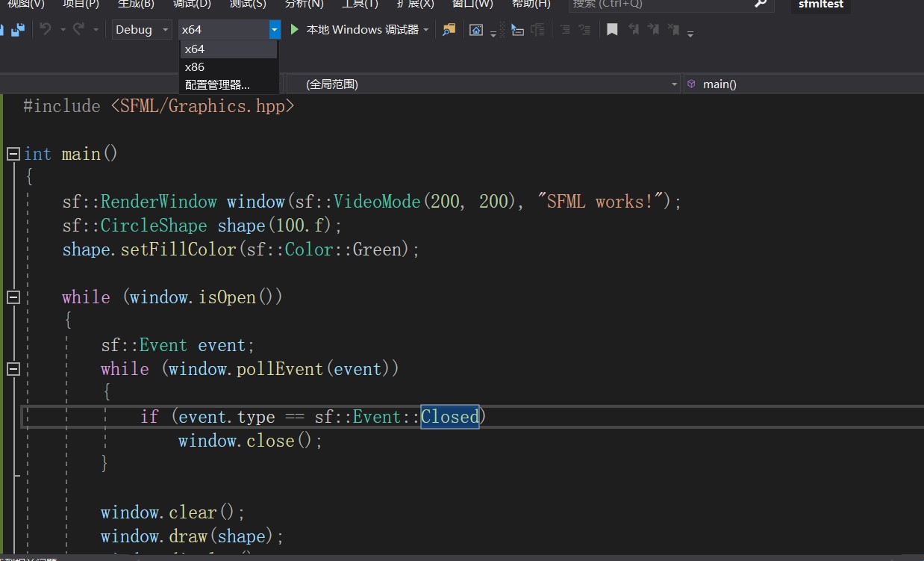Open the redo history dropdown arrow
Screen dimensions: 924x561
click(x=96, y=30)
